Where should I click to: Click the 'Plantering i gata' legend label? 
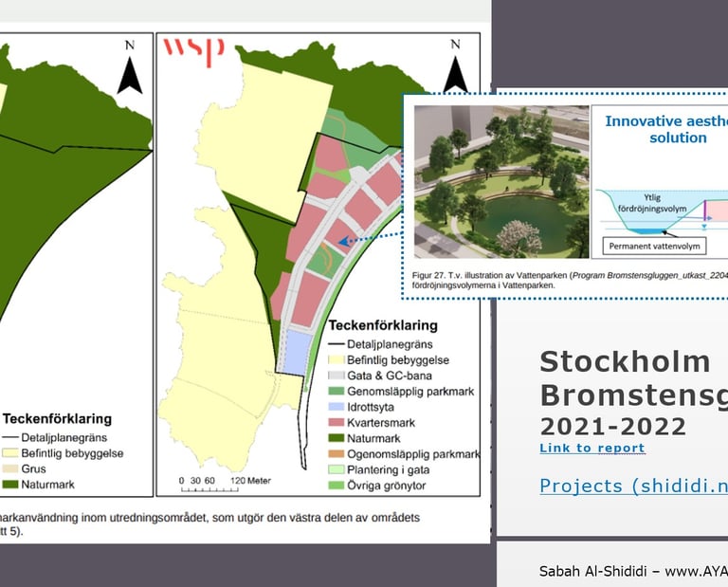(388, 469)
